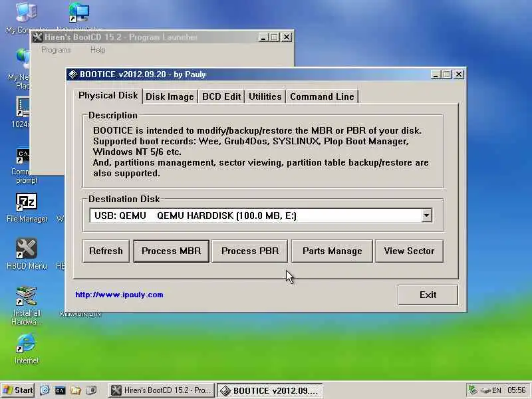Go to the Command Line tab

coord(322,96)
